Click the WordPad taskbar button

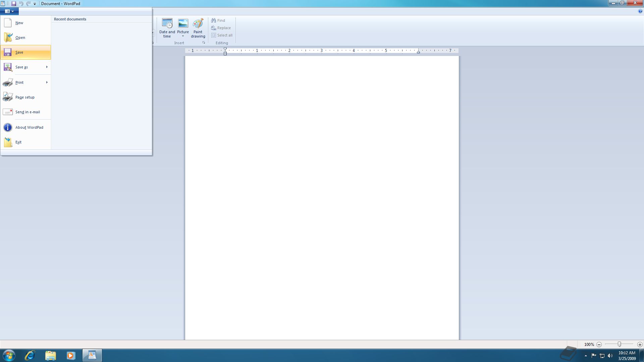92,355
